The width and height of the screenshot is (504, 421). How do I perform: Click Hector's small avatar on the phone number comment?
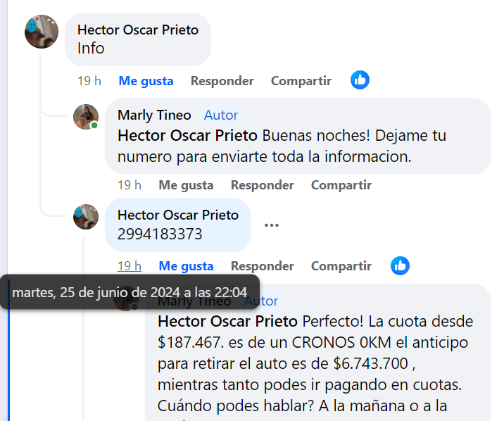point(86,217)
